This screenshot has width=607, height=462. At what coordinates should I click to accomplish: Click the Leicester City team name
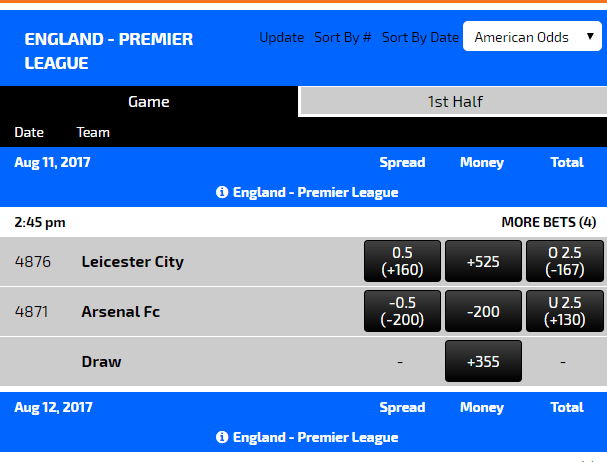pyautogui.click(x=132, y=262)
